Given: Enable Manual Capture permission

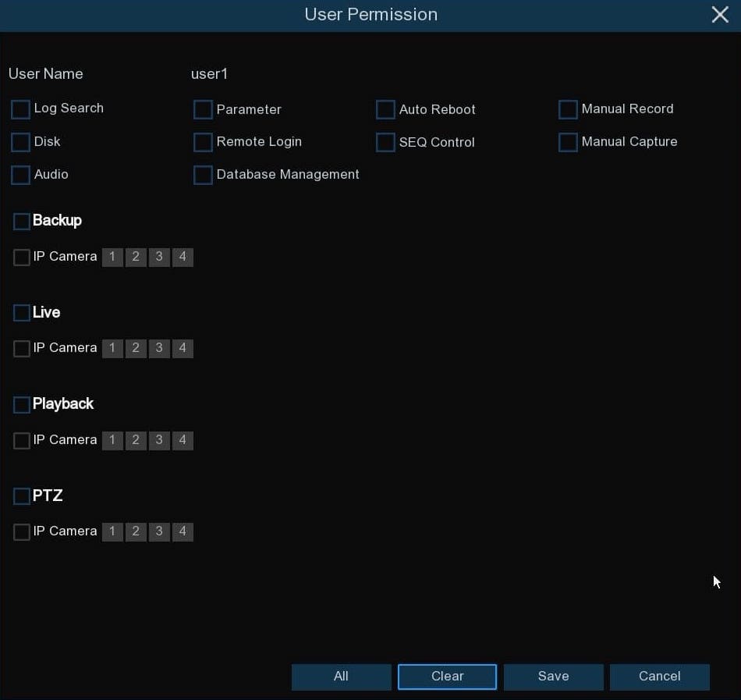Looking at the screenshot, I should (568, 143).
